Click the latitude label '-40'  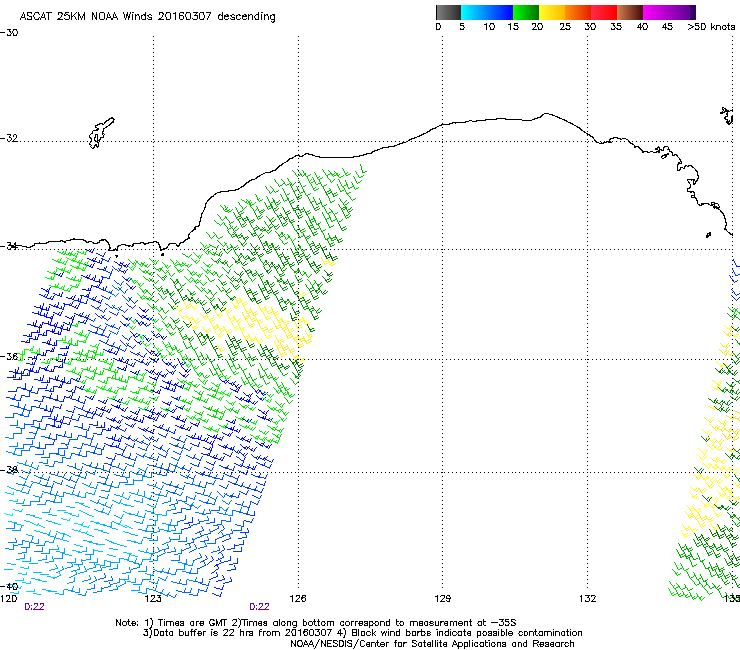point(9,587)
